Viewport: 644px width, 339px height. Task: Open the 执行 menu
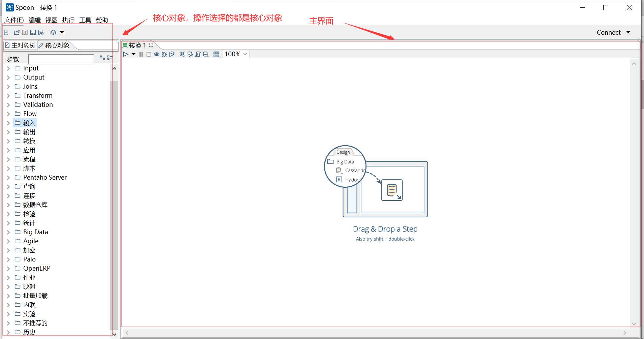click(68, 20)
